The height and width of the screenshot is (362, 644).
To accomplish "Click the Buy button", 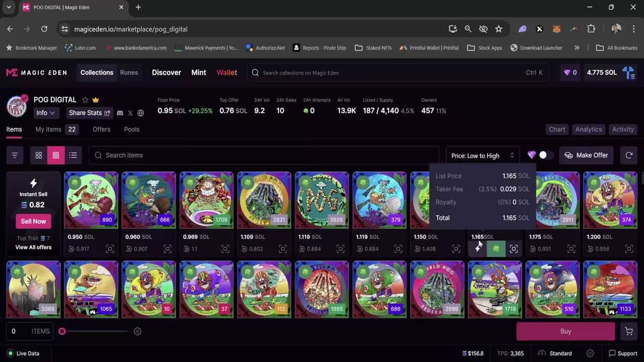I will (566, 331).
